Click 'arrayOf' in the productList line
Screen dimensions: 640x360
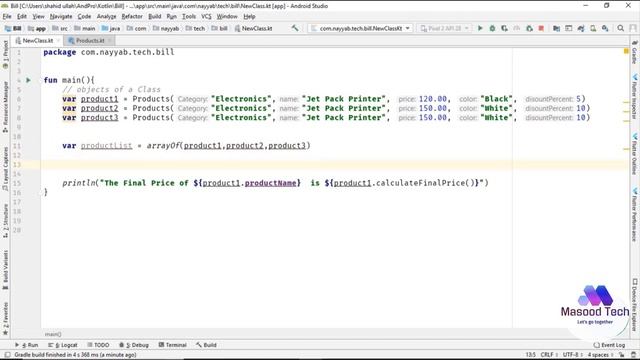(163, 146)
